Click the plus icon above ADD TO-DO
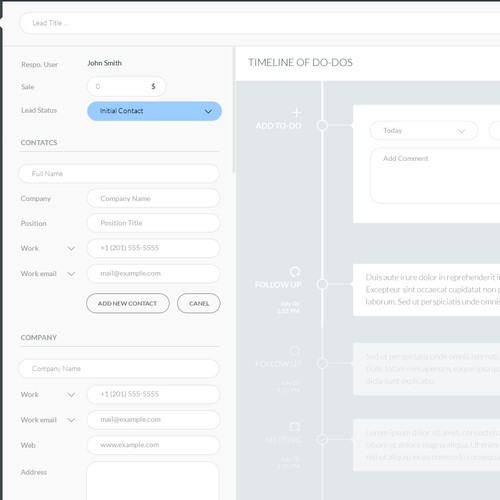Screen dimensions: 500x500 pyautogui.click(x=296, y=113)
